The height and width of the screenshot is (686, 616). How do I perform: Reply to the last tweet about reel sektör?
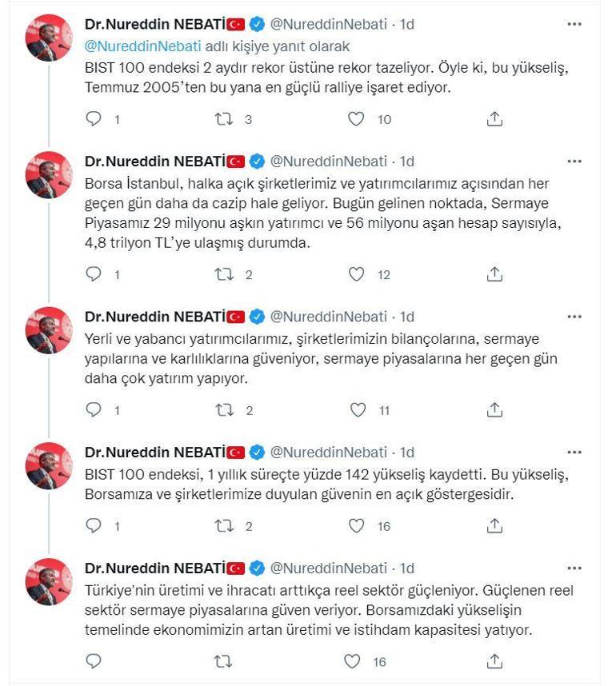coord(94,661)
